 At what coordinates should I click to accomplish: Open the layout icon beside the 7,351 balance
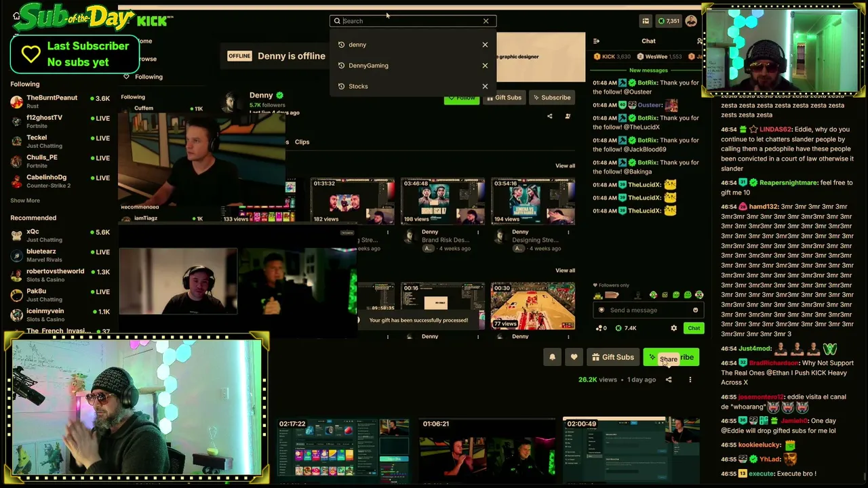coord(646,21)
